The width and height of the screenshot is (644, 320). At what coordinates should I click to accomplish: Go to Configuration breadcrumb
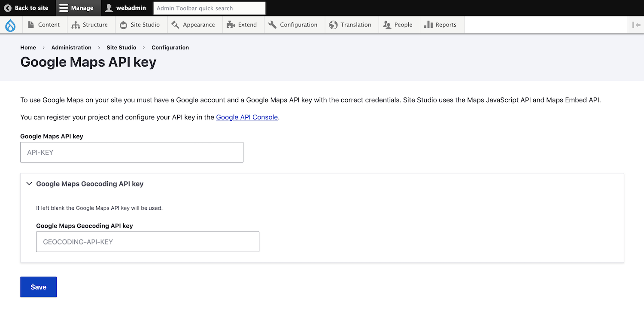tap(170, 47)
